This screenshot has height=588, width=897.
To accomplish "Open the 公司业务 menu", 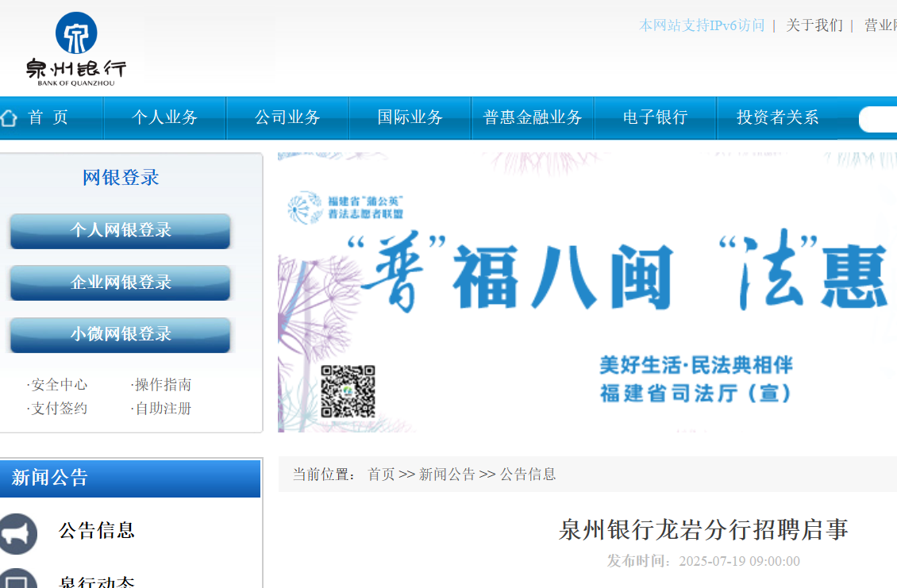I will pyautogui.click(x=287, y=117).
